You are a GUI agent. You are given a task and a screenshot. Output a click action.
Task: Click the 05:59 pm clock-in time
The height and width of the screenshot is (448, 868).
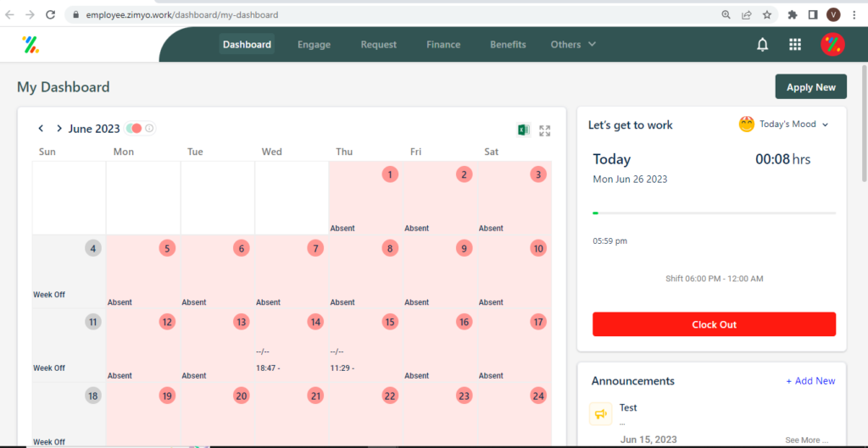point(610,241)
